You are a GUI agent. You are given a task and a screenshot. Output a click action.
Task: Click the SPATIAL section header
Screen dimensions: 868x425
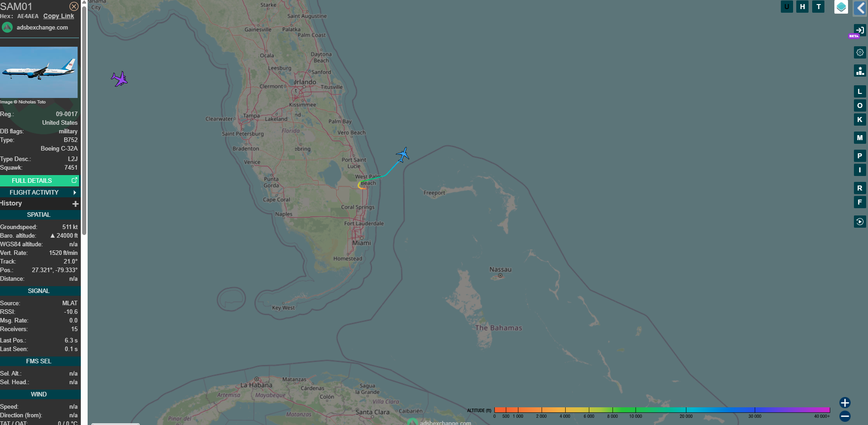click(x=39, y=215)
